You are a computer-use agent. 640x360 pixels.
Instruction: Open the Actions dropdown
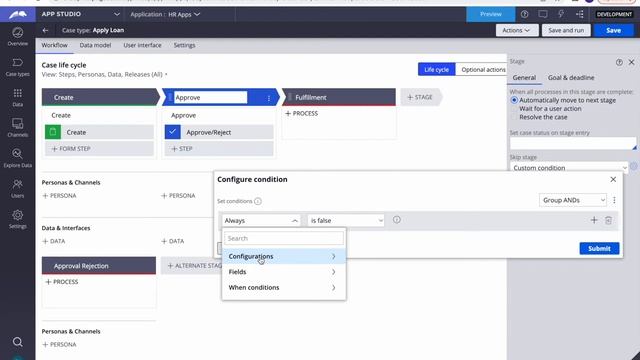[x=517, y=30]
